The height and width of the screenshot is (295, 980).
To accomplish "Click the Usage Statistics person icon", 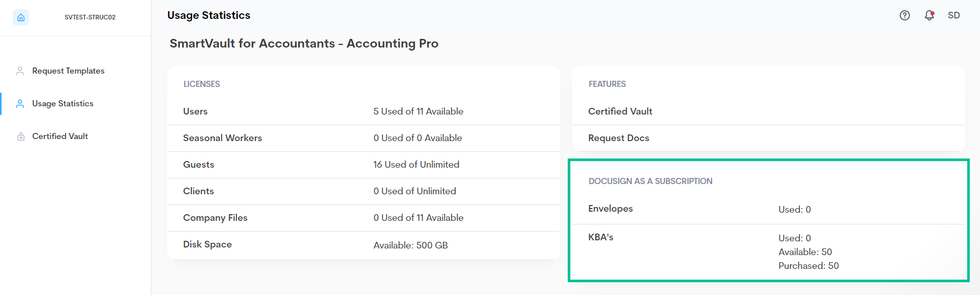I will [20, 104].
